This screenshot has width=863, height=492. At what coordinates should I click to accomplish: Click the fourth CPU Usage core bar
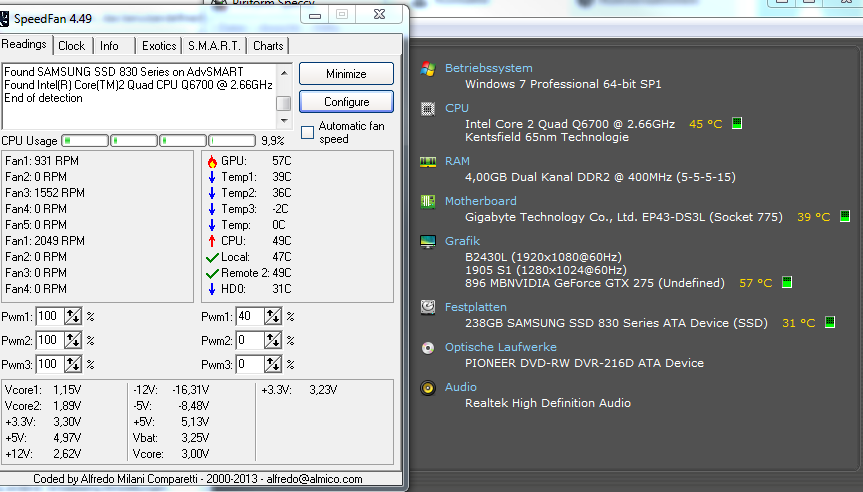[232, 141]
